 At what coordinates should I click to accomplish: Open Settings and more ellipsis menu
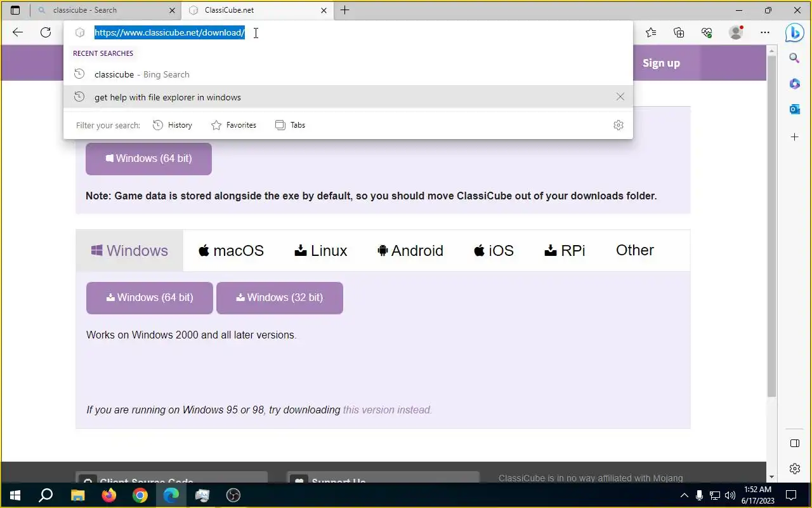pos(765,32)
